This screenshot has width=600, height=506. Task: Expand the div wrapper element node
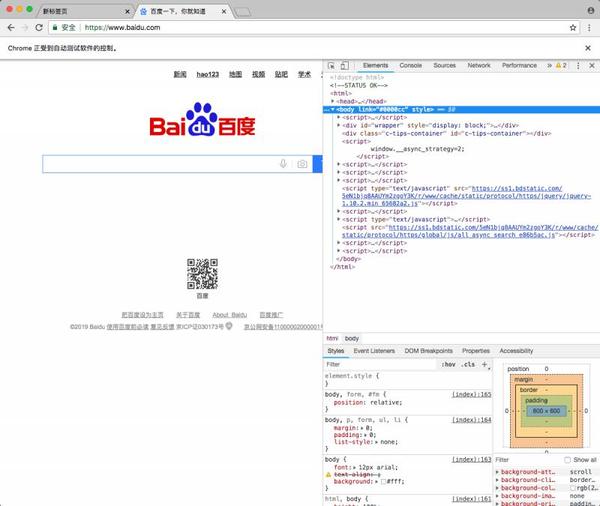339,125
